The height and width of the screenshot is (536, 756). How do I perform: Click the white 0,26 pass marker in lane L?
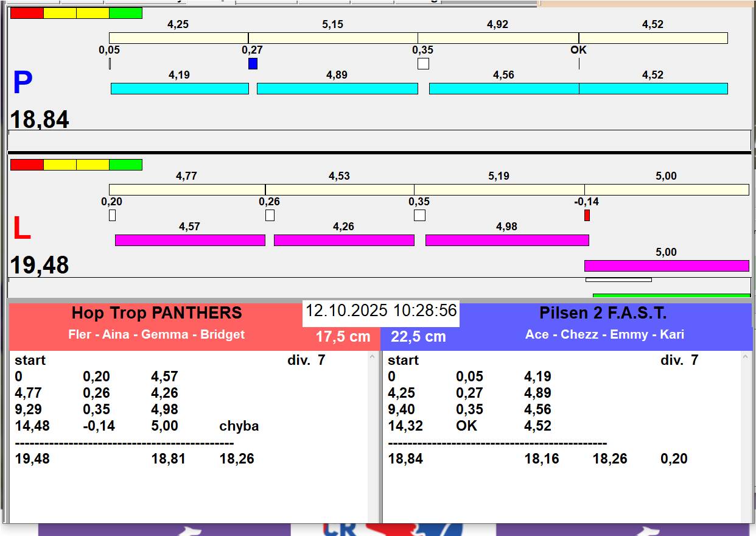(270, 215)
